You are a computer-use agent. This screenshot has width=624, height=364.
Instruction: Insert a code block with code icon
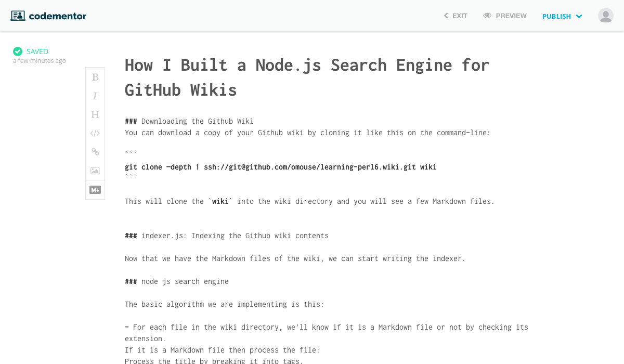(95, 133)
